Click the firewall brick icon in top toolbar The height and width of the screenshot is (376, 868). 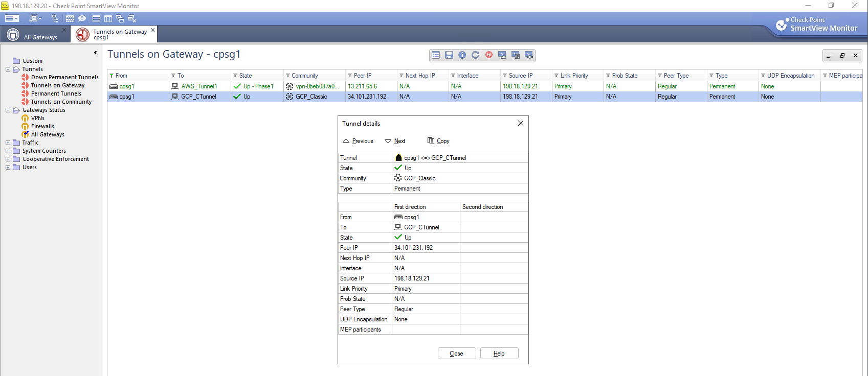click(70, 19)
